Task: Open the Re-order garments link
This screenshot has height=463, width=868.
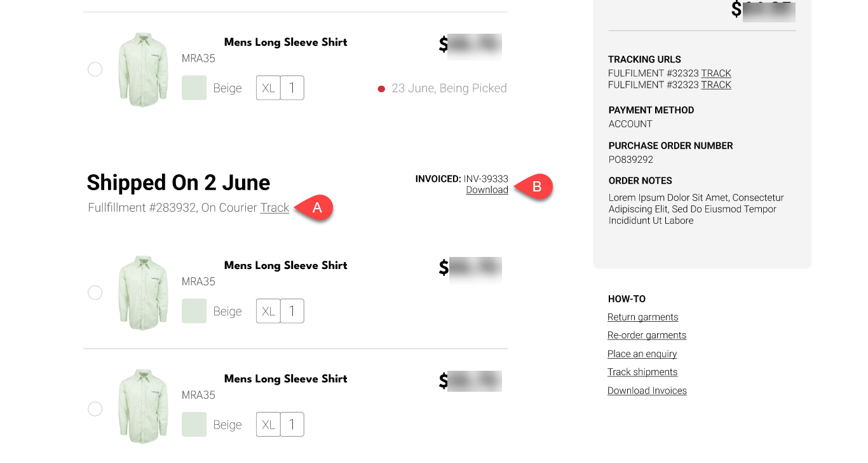Action: [x=646, y=335]
